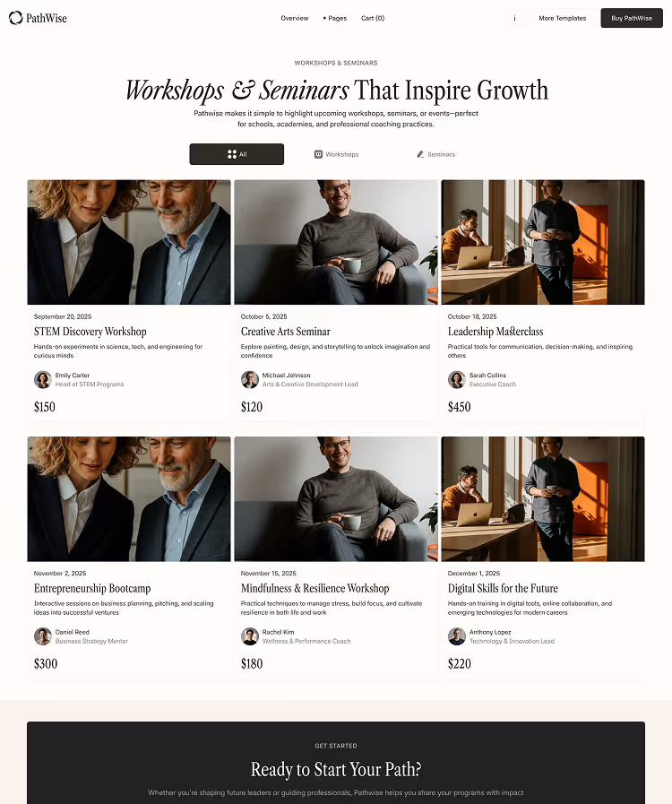Click Rachel Kim's avatar
Viewport: 672px width, 804px height.
250,636
